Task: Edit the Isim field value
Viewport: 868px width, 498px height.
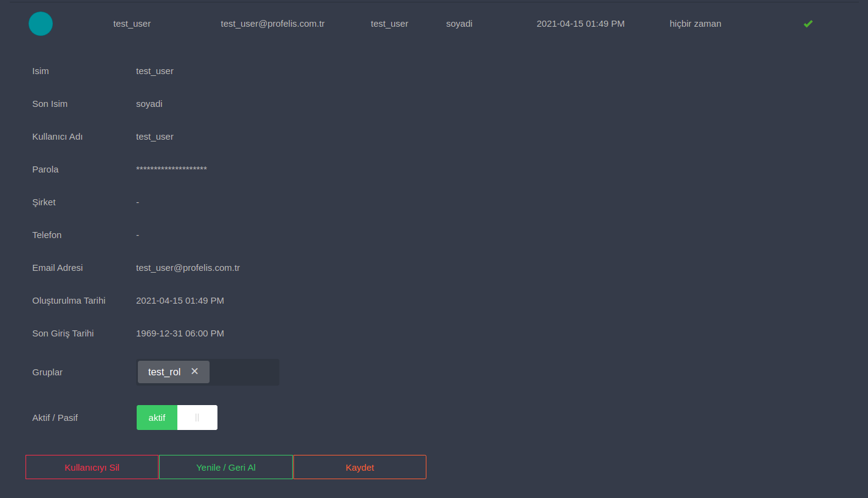Action: coord(155,71)
